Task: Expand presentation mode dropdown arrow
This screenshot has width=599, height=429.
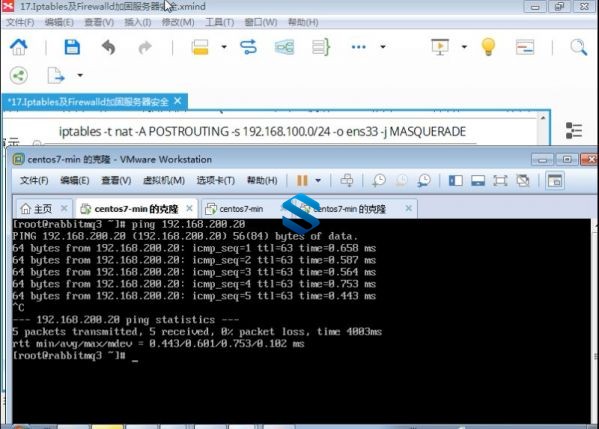Action: (x=464, y=47)
